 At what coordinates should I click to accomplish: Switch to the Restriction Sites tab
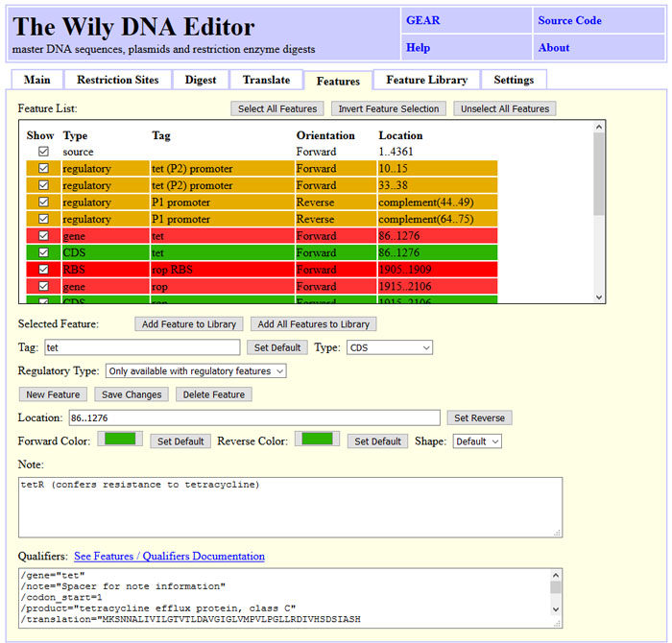[118, 81]
